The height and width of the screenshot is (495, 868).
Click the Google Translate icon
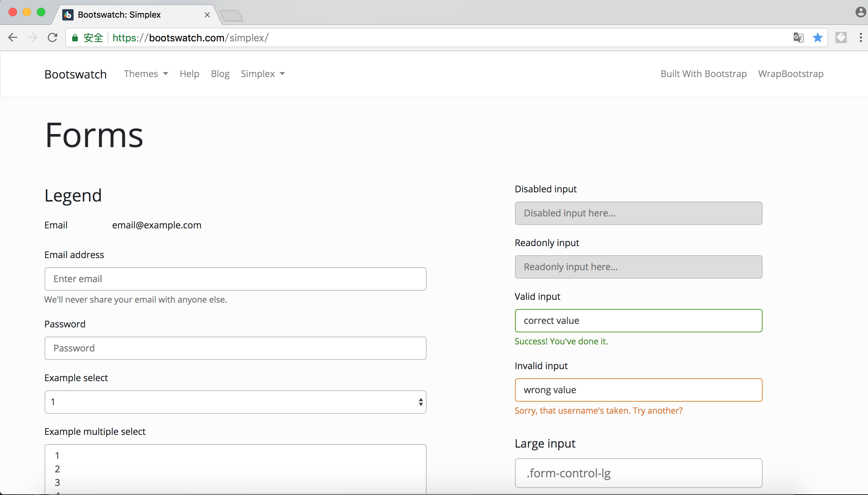tap(798, 37)
